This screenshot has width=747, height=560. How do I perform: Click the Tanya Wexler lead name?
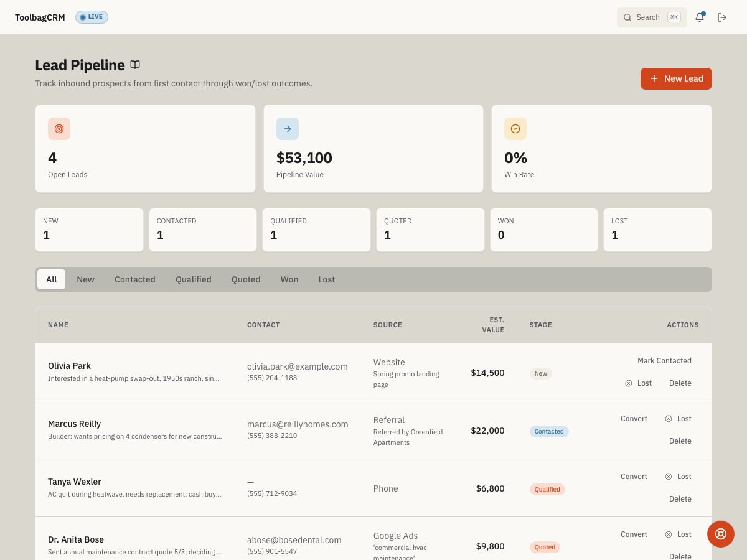tap(74, 482)
